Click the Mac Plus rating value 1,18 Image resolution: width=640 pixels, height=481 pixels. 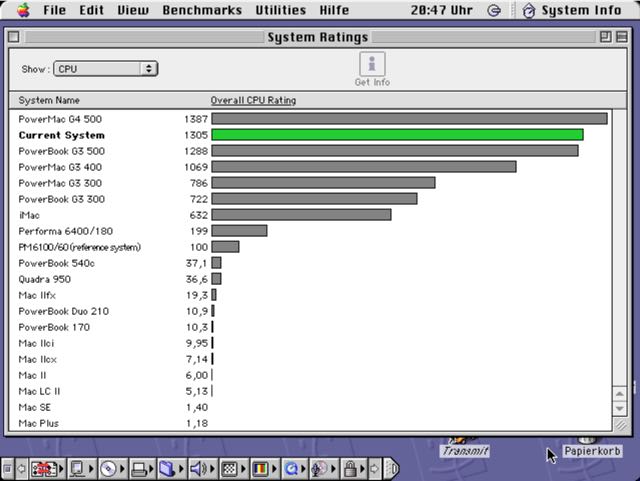[x=197, y=423]
